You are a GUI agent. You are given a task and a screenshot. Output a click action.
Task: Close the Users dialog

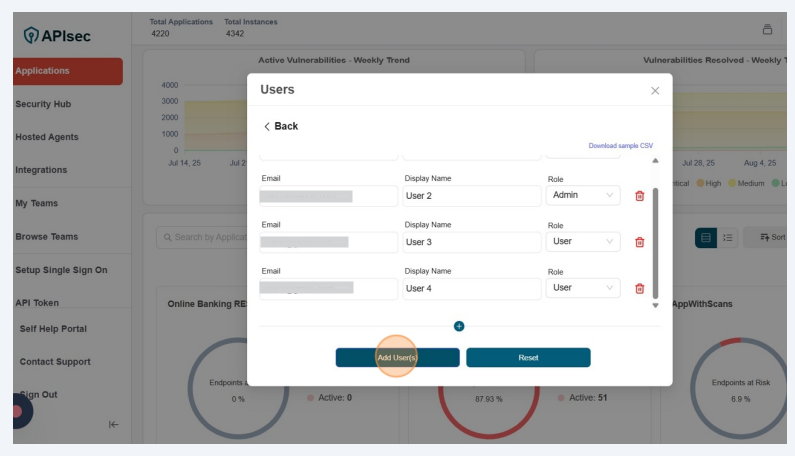655,91
